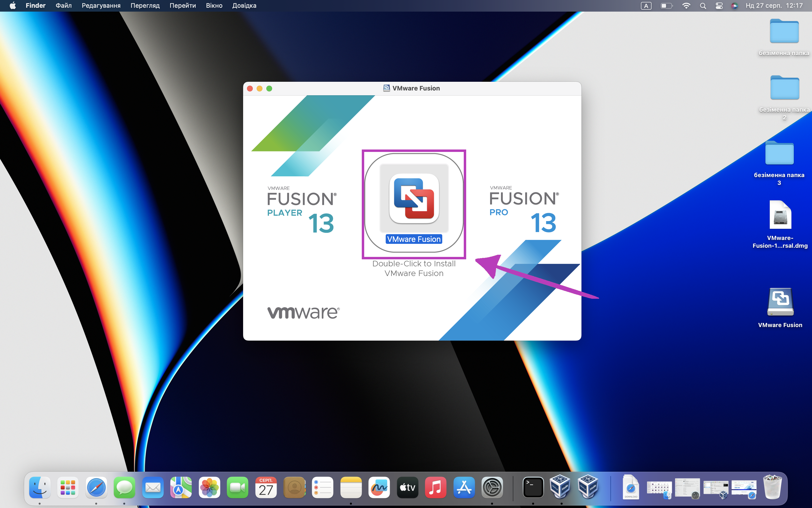Open the Wi-Fi menu in the menu bar
812x508 pixels.
686,6
